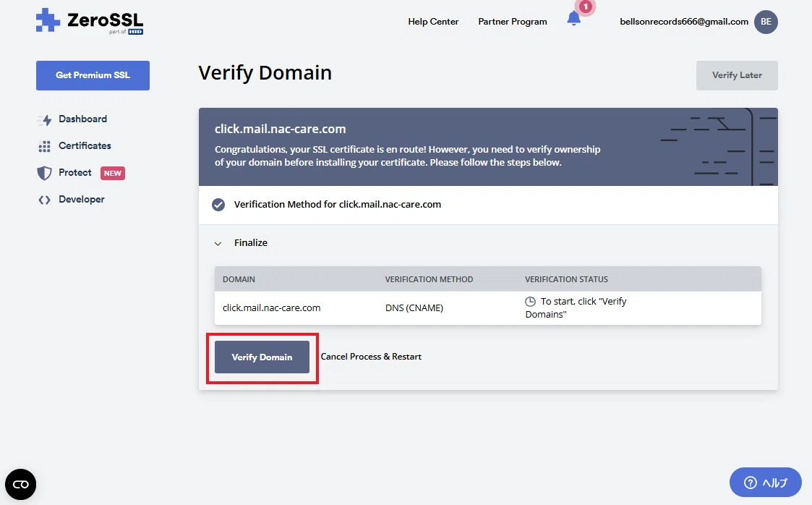Click the clock status icon

click(x=530, y=302)
